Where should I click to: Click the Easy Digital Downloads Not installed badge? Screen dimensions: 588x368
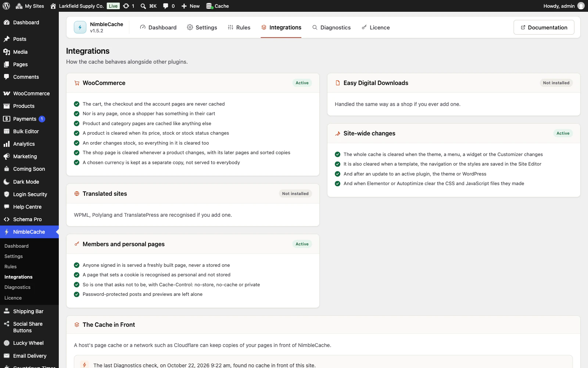coord(556,83)
